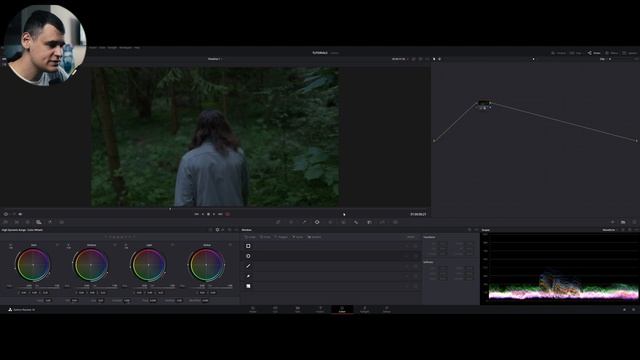Add a new Linear window preset
Image resolution: width=640 pixels, height=360 pixels.
point(250,237)
